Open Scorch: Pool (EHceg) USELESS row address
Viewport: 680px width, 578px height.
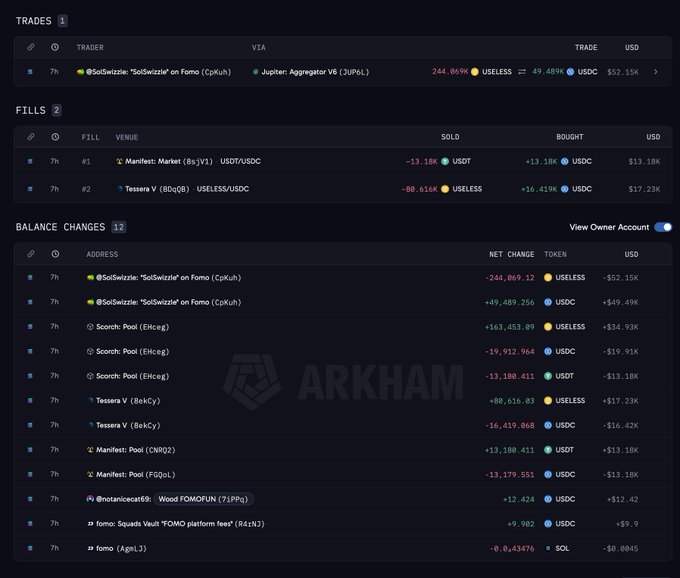132,327
